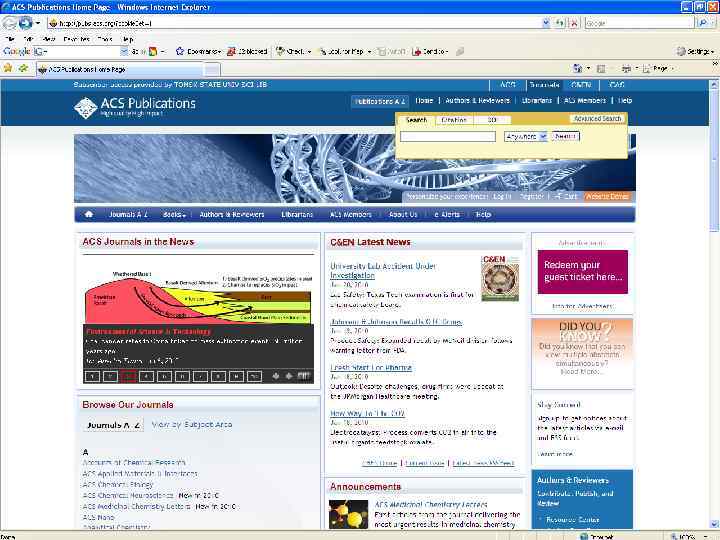Open the recent pages dropdown beside the Forward button
720x540 pixels.
tap(38, 23)
